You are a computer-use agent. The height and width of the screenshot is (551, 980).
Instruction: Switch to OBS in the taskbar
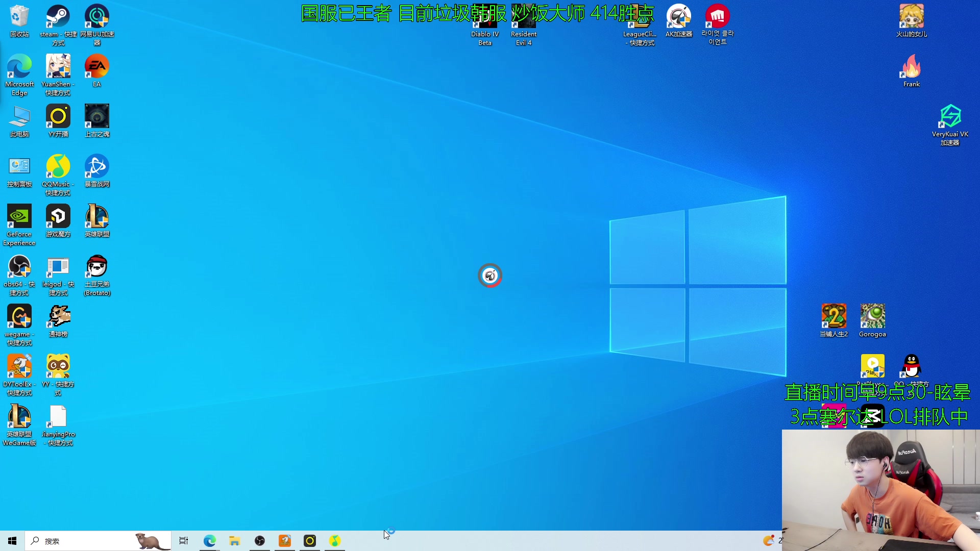[x=260, y=541]
